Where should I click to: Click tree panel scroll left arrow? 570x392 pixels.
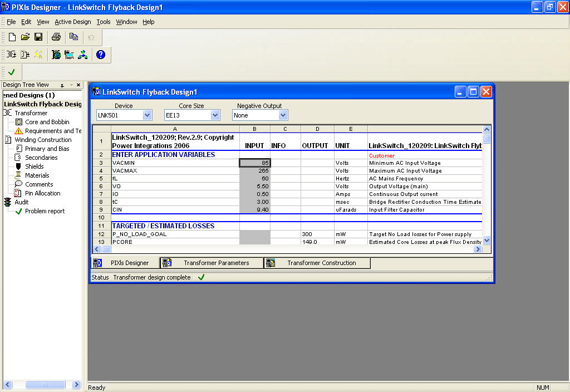(8, 384)
